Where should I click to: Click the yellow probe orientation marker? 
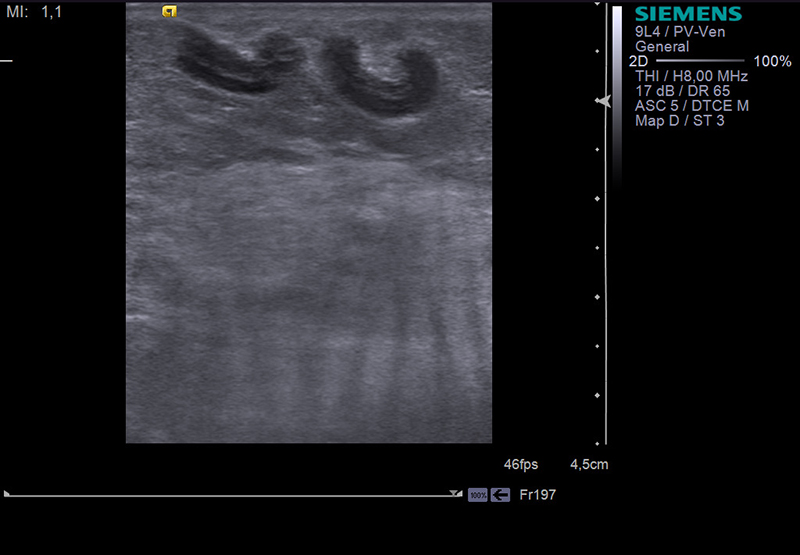click(169, 11)
